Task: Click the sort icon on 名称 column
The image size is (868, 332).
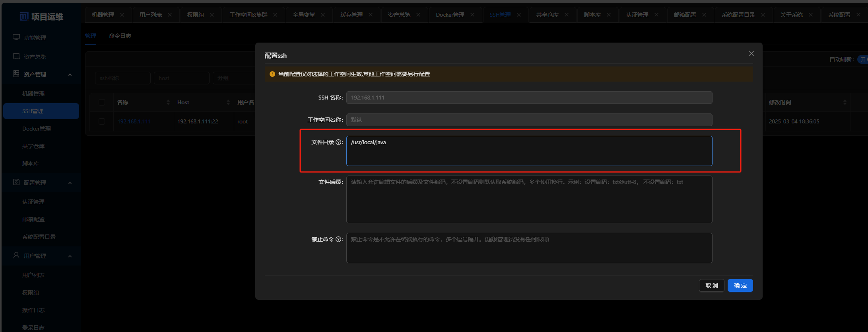Action: click(x=168, y=102)
